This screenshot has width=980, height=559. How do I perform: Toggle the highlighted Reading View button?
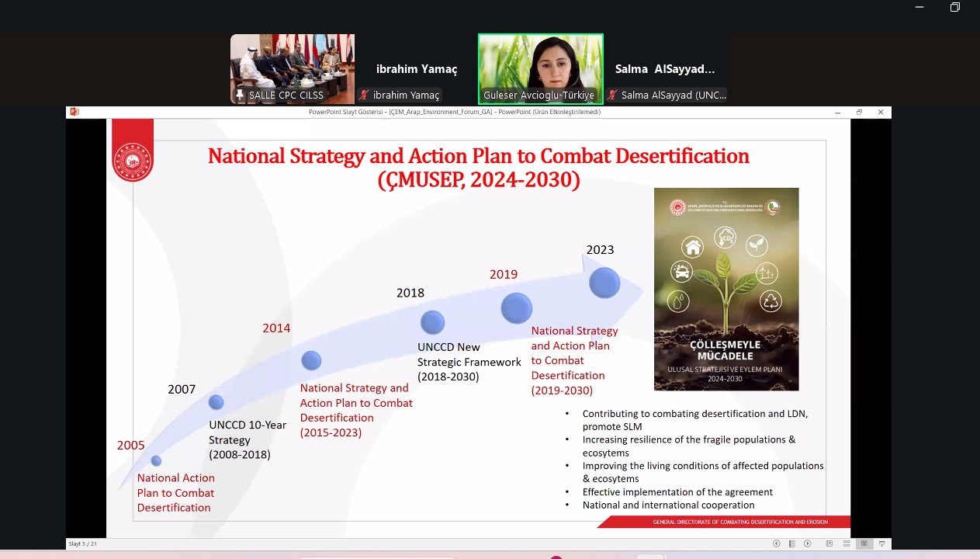[864, 543]
